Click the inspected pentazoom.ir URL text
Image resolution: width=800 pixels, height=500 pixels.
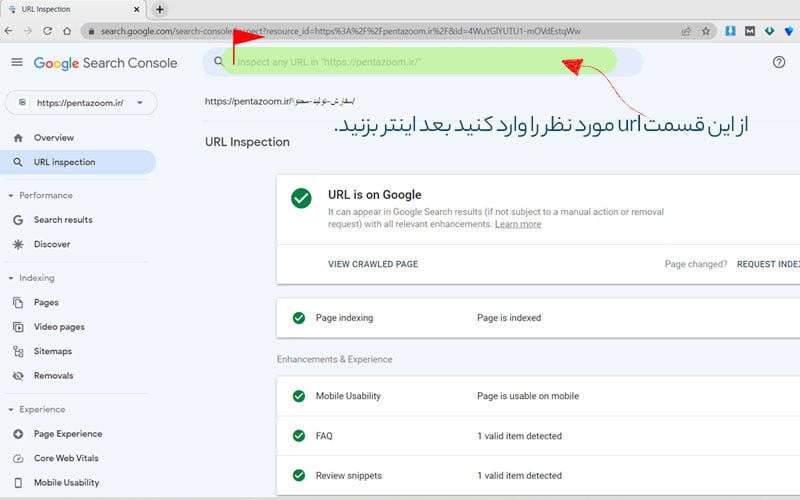[280, 102]
